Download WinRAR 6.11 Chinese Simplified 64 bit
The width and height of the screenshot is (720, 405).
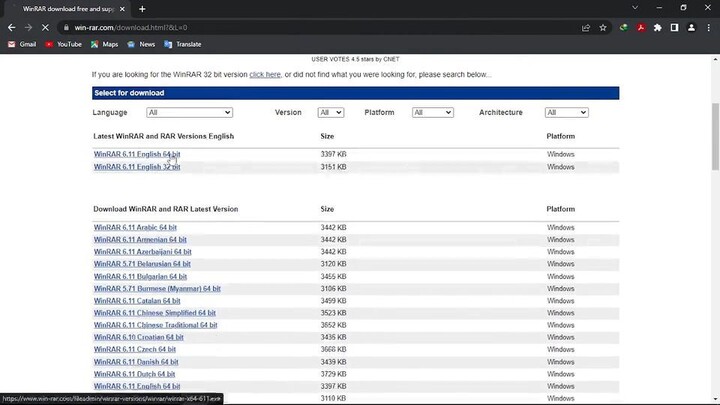coord(155,313)
